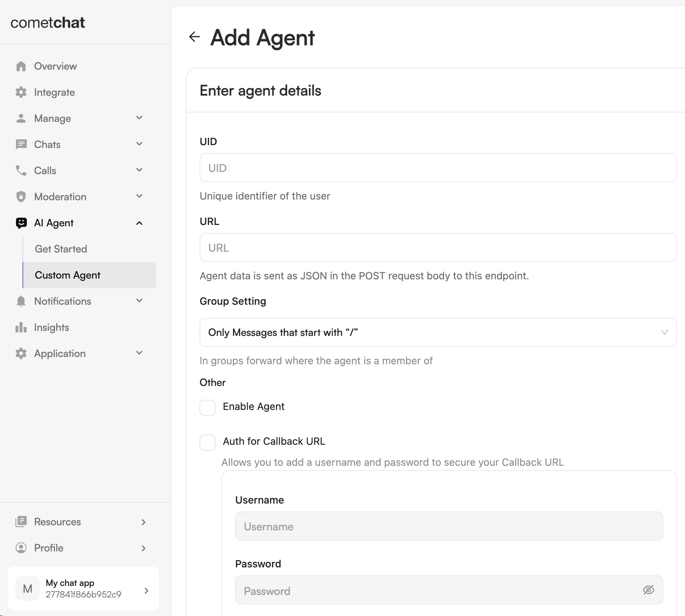
Task: Click the Enter agent details heading
Action: point(261,91)
